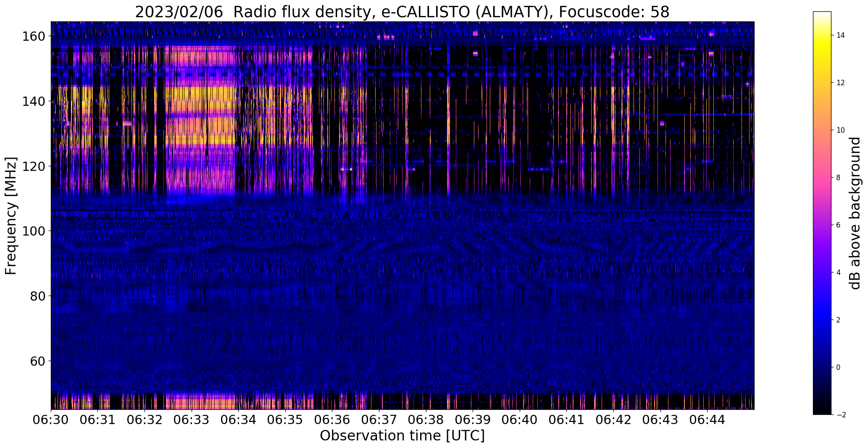The image size is (868, 448).
Task: Click the 80 frequency tick label
Action: 37,296
